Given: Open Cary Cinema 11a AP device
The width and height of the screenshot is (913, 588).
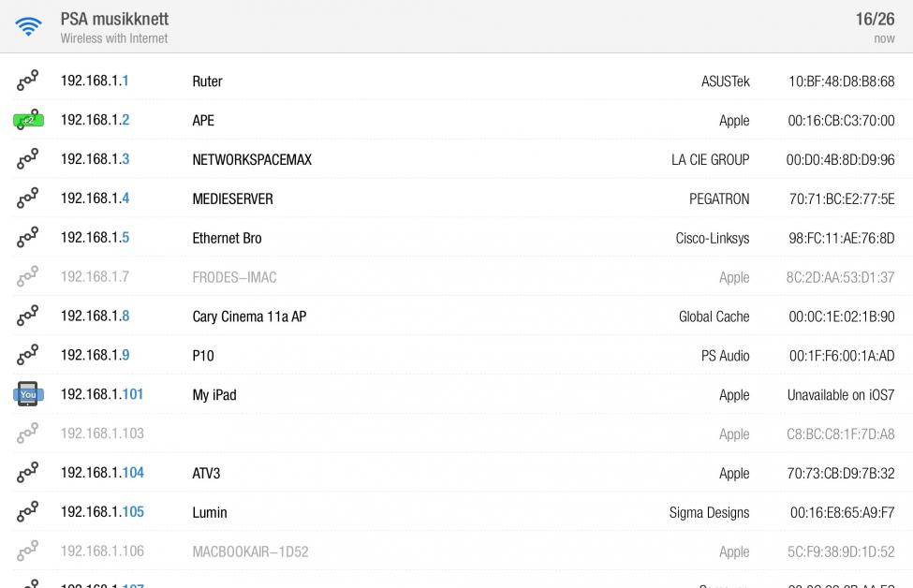Looking at the screenshot, I should tap(249, 316).
